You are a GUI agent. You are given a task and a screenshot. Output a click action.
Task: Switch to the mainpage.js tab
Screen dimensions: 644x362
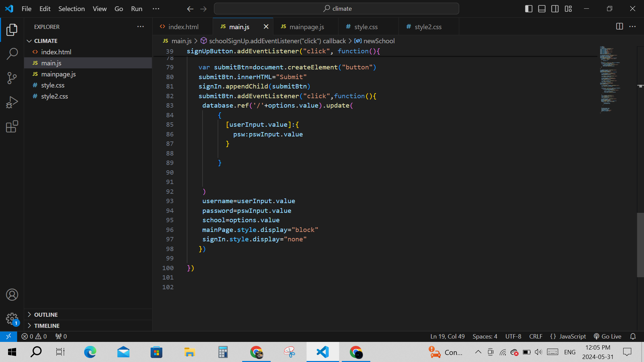306,27
